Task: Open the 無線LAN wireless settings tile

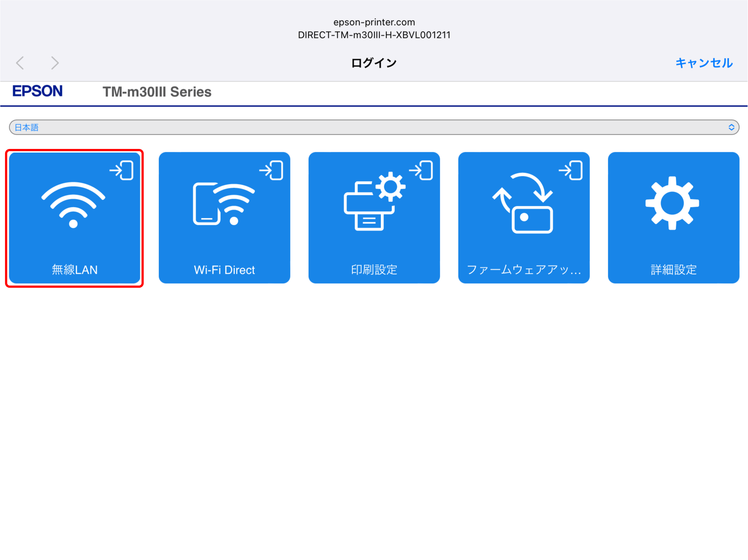Action: point(74,218)
